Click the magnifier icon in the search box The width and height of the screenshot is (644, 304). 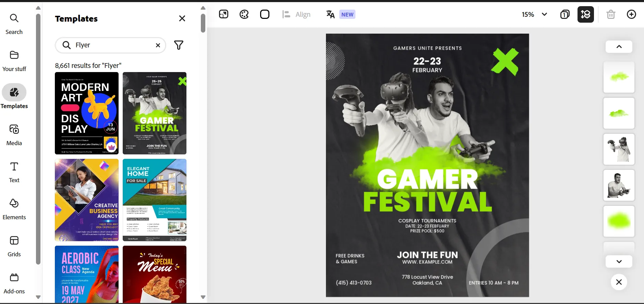(x=66, y=45)
